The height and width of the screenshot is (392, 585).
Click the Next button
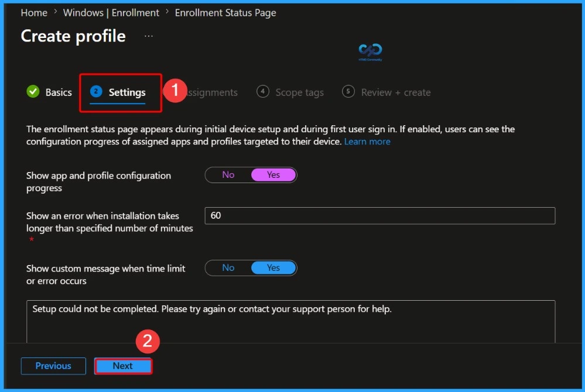point(123,366)
